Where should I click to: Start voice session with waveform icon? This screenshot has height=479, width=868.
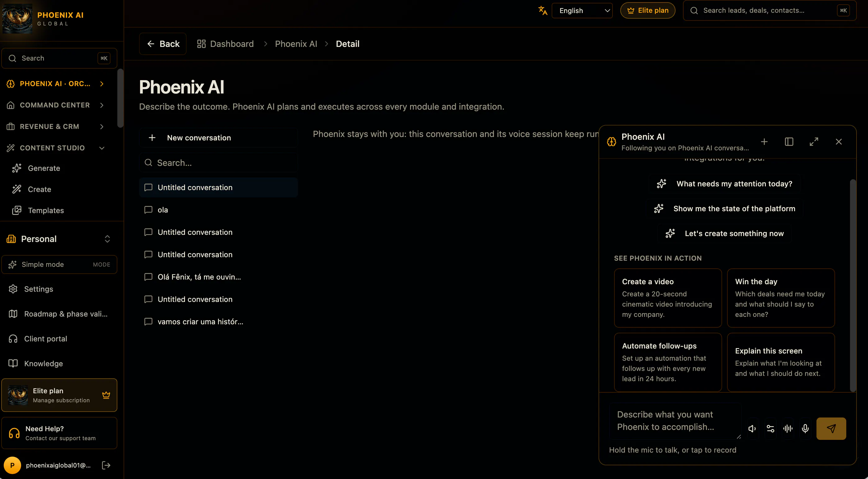coord(788,428)
